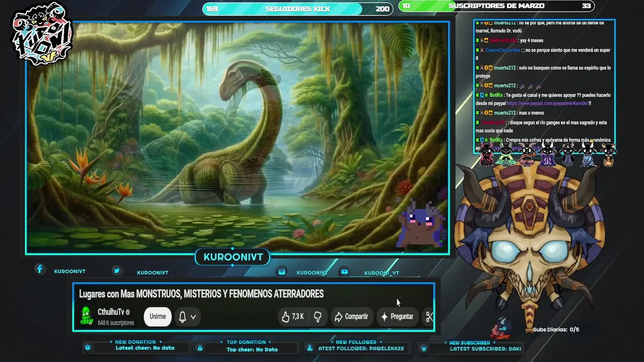Click the Twitter bird icon
The image size is (644, 362).
click(117, 270)
